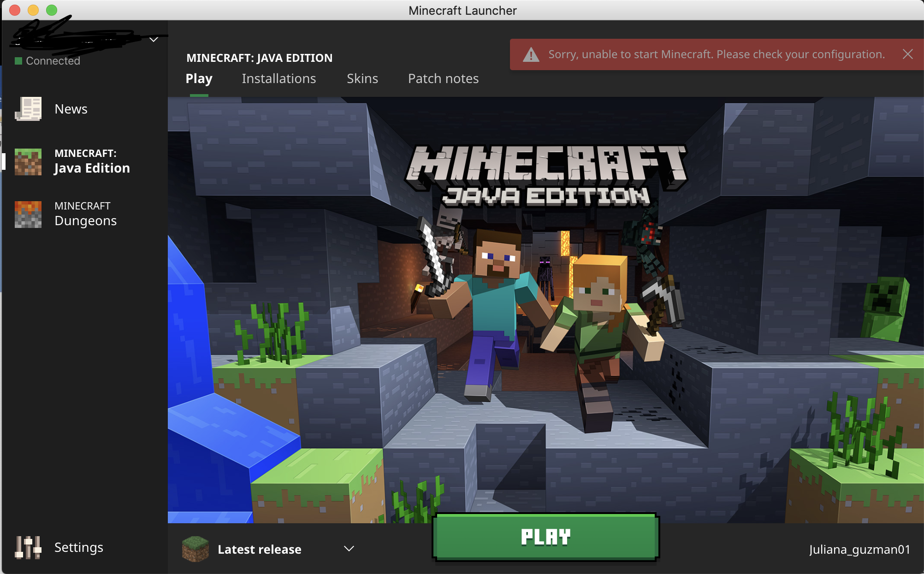Click the News newspaper icon
Viewport: 924px width, 574px height.
point(28,109)
